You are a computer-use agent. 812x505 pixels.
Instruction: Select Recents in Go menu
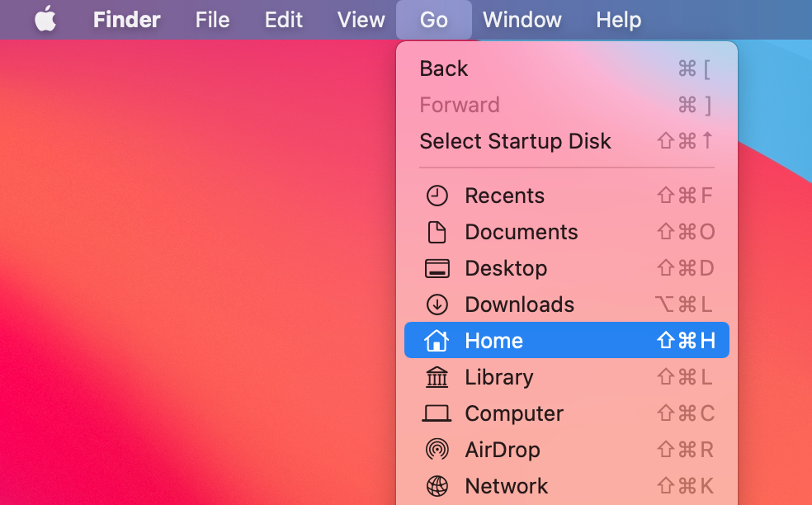567,196
